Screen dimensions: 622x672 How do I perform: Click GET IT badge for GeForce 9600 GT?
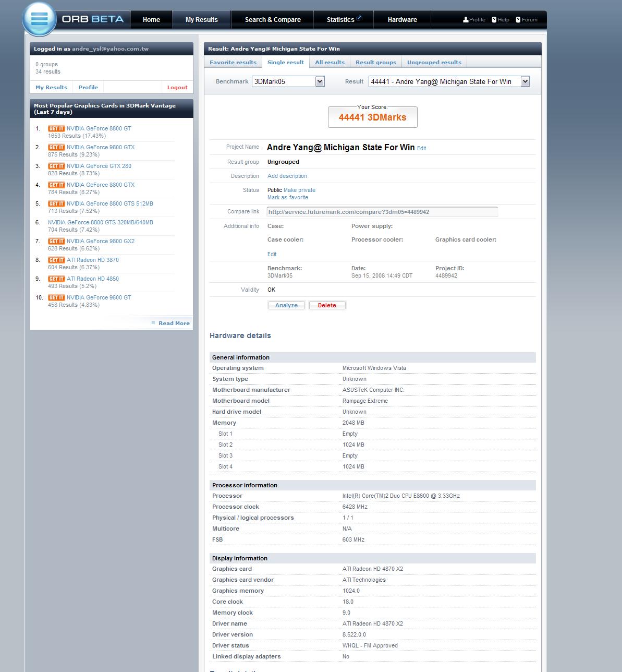[56, 297]
